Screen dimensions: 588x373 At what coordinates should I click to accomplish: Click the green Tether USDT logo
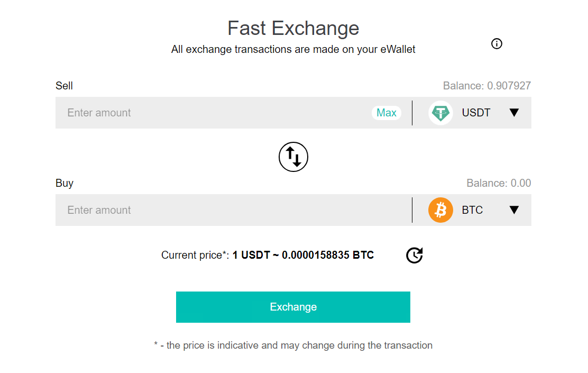click(x=440, y=113)
